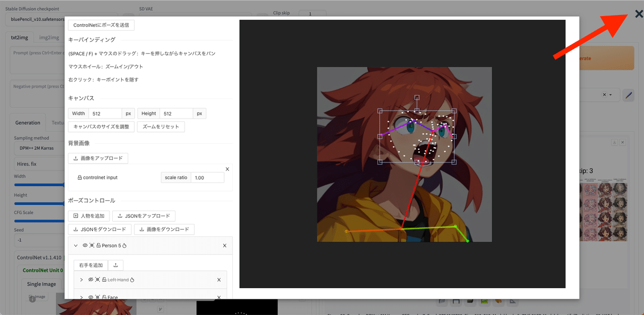
Task: Remove the controlnet input background image
Action: click(227, 169)
